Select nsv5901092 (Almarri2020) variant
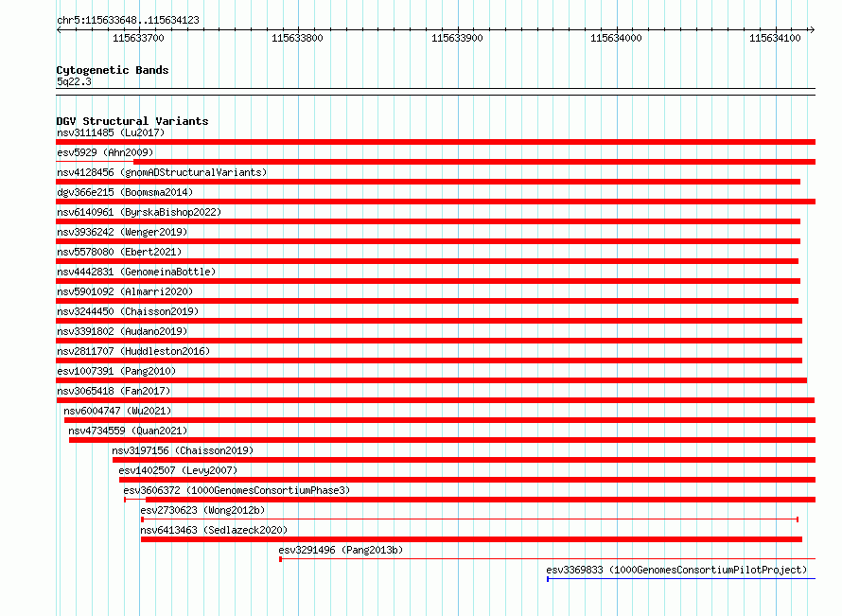Screen dimensions: 842x616 coord(125,291)
